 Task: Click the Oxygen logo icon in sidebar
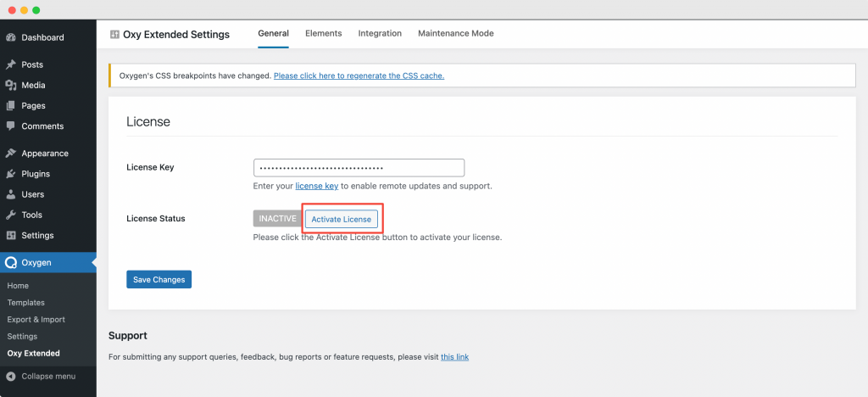click(x=10, y=262)
